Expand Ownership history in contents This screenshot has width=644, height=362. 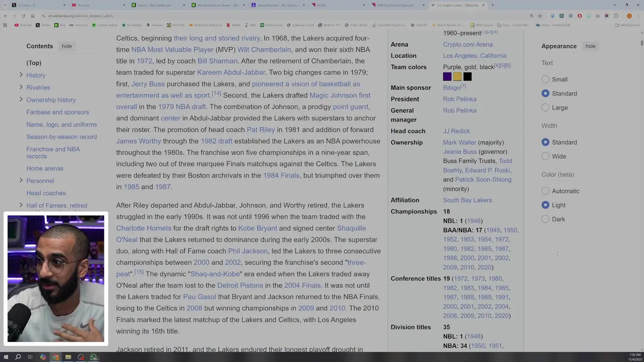(x=21, y=100)
